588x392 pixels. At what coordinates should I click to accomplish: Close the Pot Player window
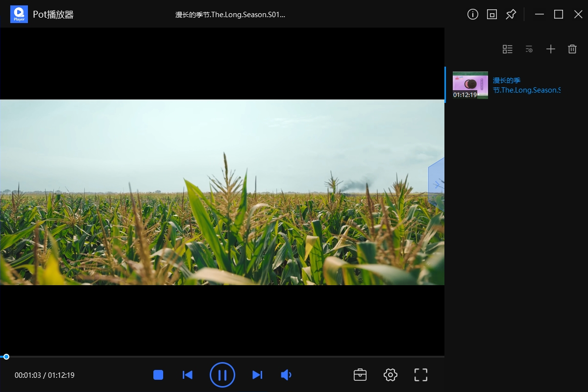click(x=578, y=14)
